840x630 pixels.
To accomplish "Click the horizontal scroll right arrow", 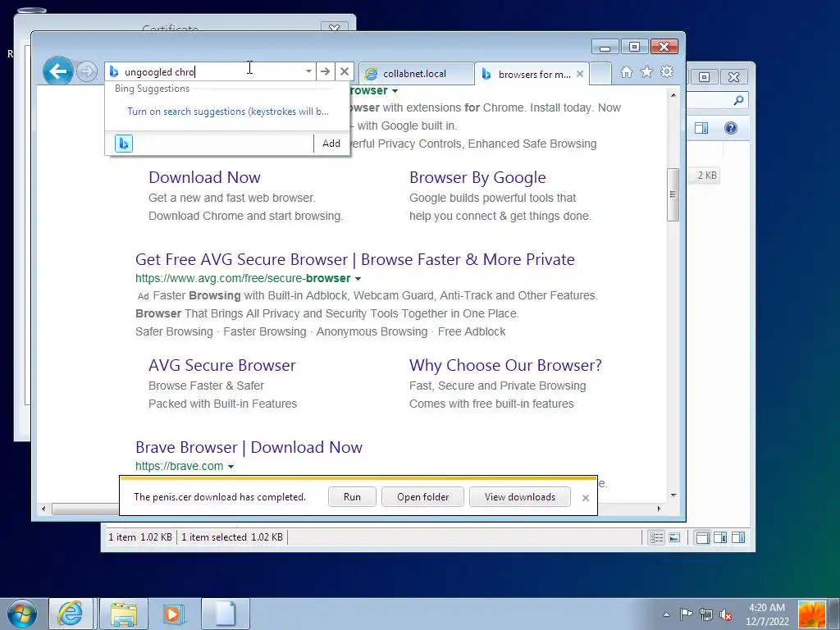I will 659,509.
